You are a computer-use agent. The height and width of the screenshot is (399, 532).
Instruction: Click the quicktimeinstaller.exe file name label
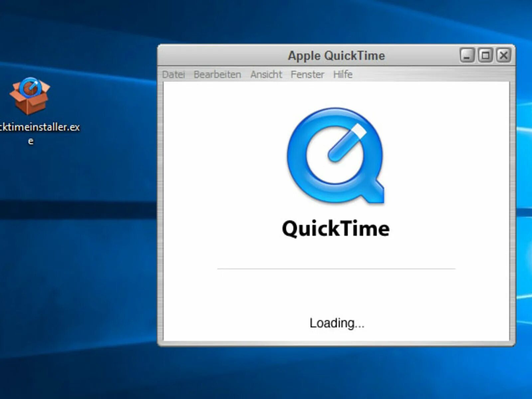tap(39, 134)
